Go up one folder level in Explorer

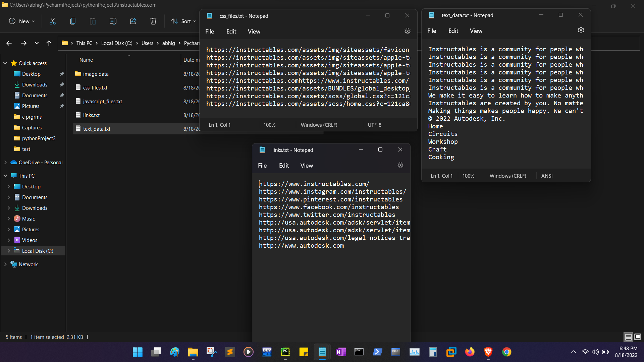tap(49, 43)
